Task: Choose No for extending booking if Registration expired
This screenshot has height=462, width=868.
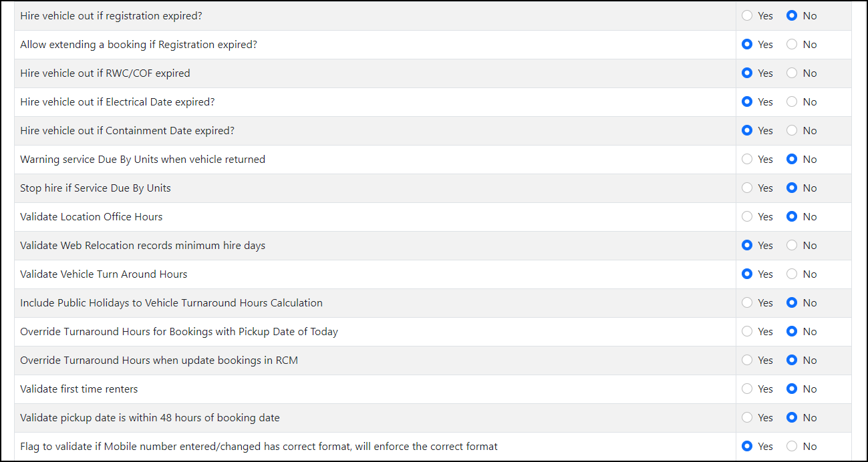Action: point(792,44)
